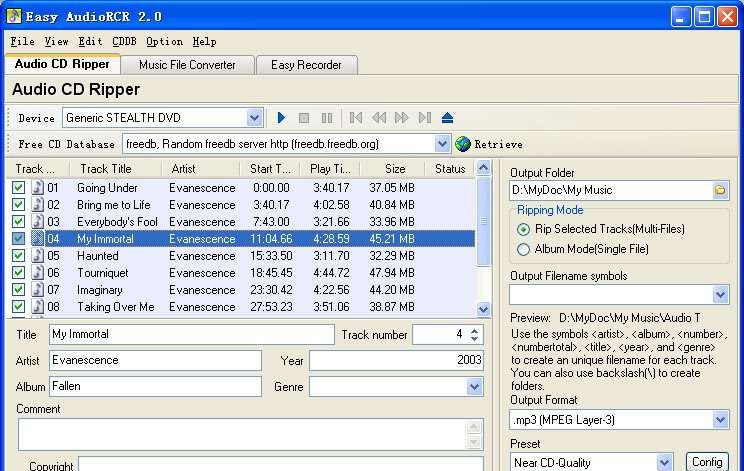Click the Comment text area
This screenshot has height=471, width=744.
click(251, 434)
